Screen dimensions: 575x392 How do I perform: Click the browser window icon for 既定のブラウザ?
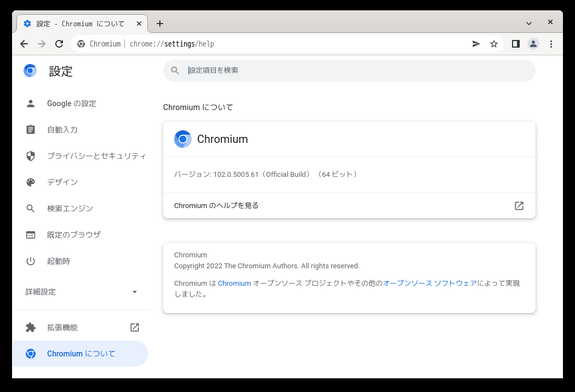(31, 235)
